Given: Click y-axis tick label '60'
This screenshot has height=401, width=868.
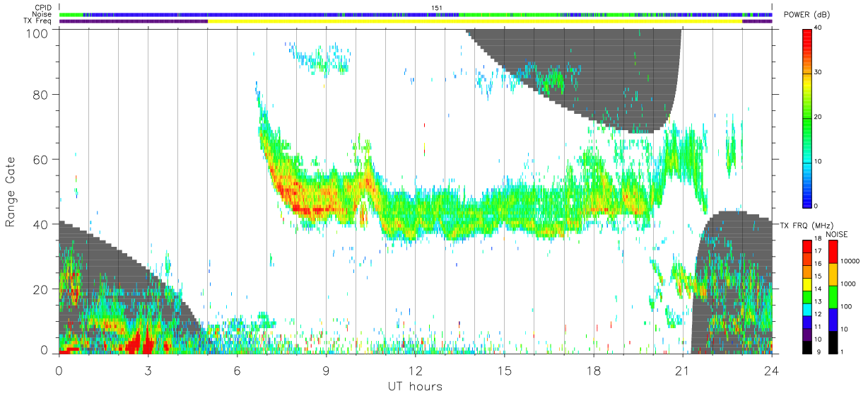Looking at the screenshot, I should click(x=41, y=159).
